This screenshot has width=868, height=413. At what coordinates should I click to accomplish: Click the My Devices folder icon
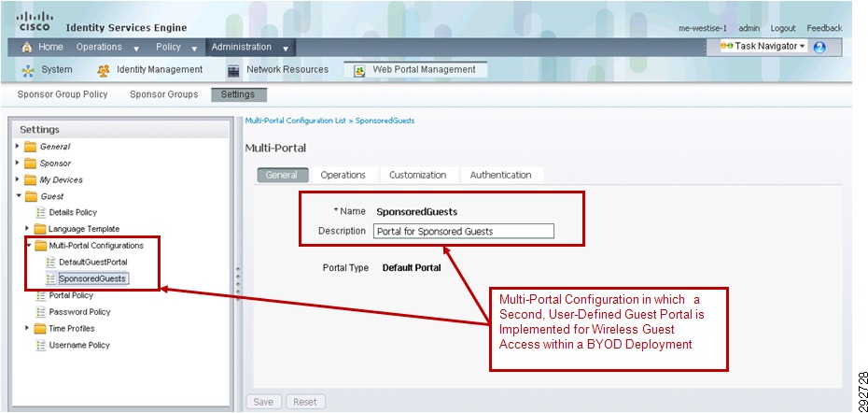(31, 180)
